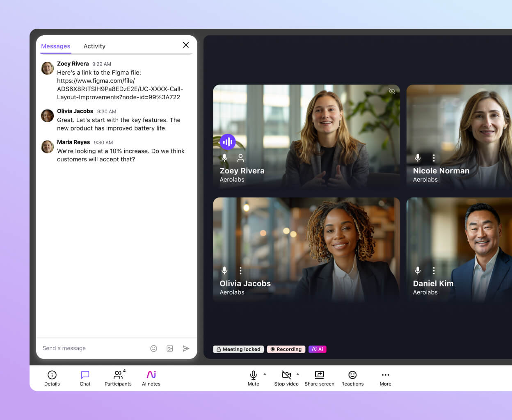The height and width of the screenshot is (420, 512).
Task: Toggle the hide self-view icon on Zoey's tile
Action: point(392,91)
